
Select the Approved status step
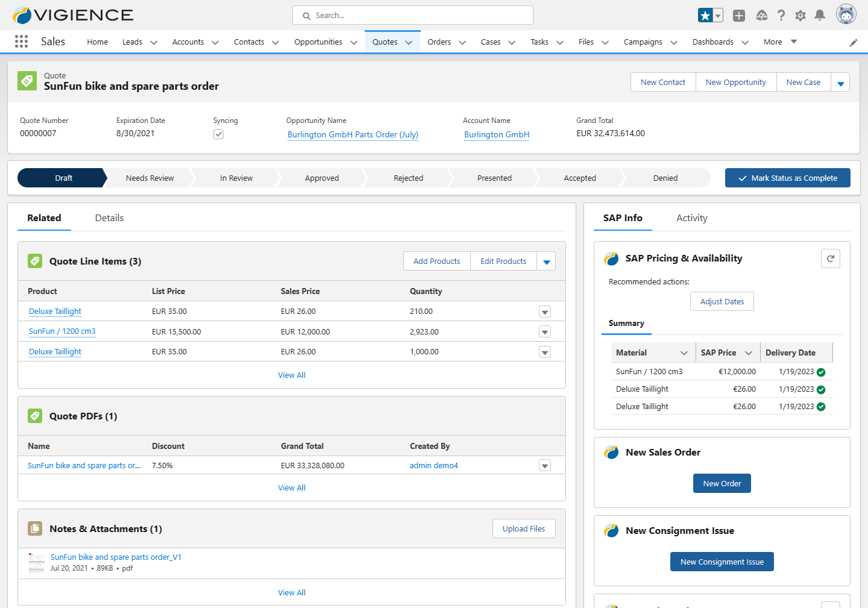point(322,178)
